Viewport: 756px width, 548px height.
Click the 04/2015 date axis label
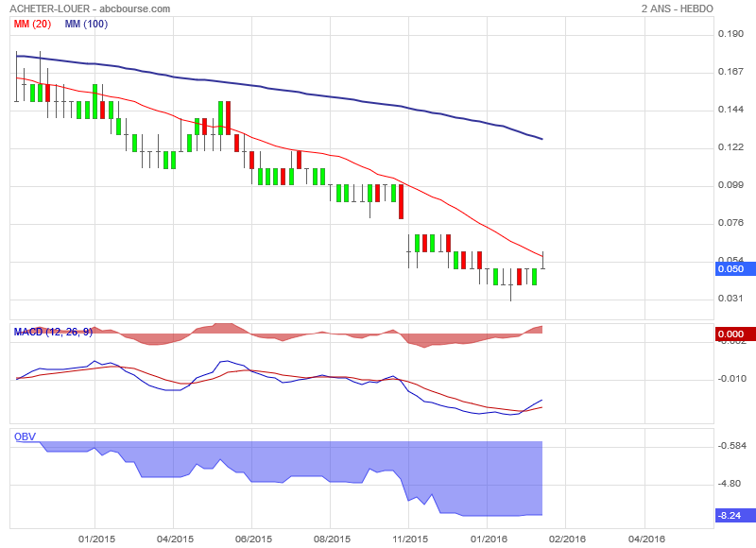(x=175, y=539)
